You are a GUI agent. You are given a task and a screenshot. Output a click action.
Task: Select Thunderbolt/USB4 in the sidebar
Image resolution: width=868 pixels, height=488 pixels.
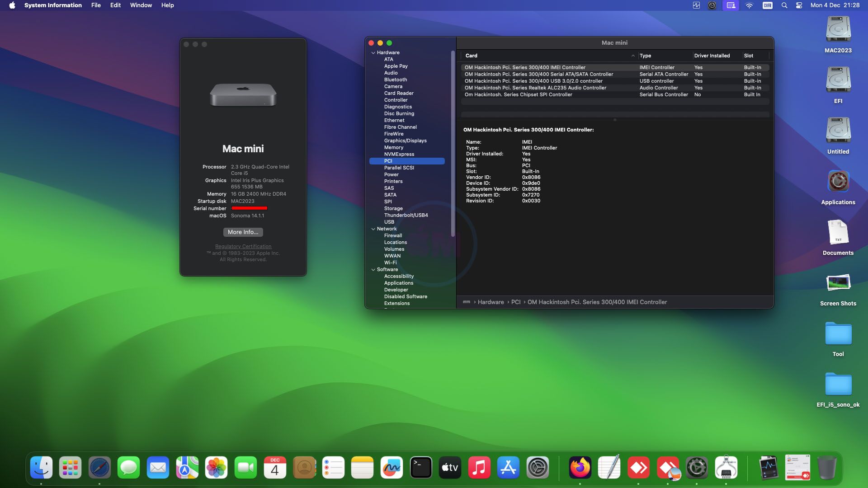(406, 216)
